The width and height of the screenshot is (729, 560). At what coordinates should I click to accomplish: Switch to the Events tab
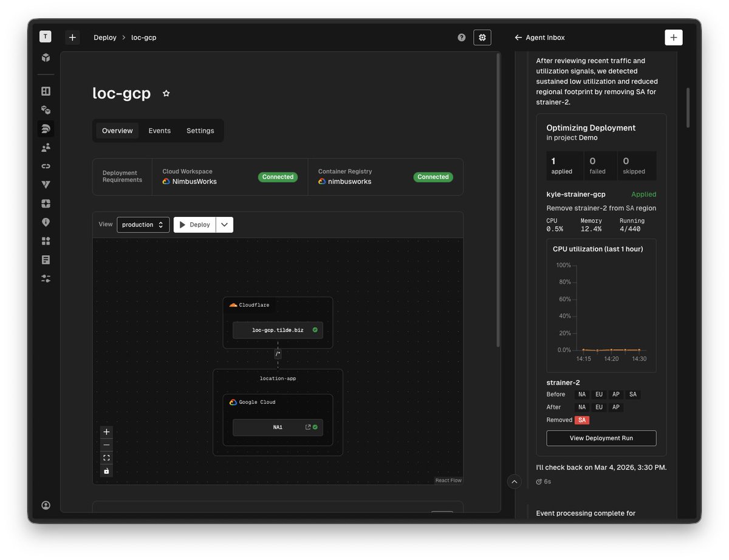point(160,131)
